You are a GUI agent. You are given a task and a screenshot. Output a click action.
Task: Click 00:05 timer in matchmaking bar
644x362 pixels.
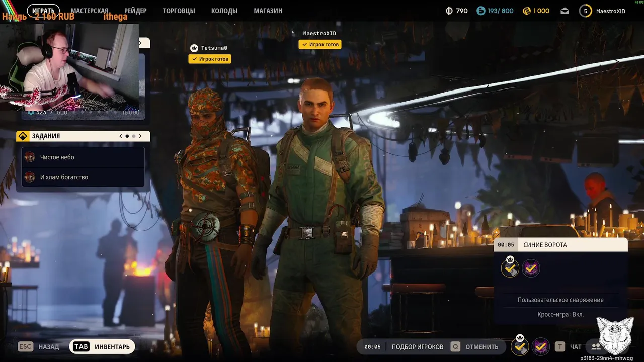pos(372,347)
